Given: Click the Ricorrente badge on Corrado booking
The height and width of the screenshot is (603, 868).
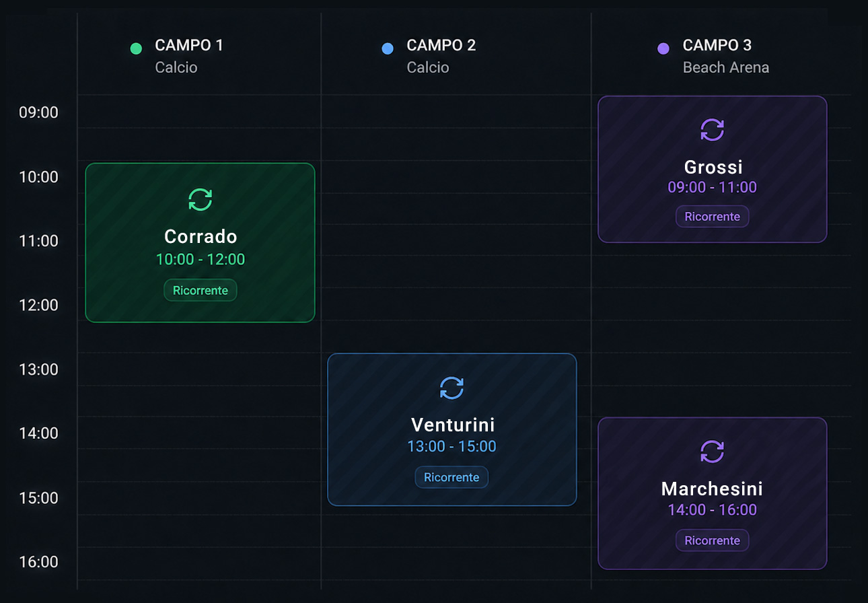Looking at the screenshot, I should coord(201,291).
